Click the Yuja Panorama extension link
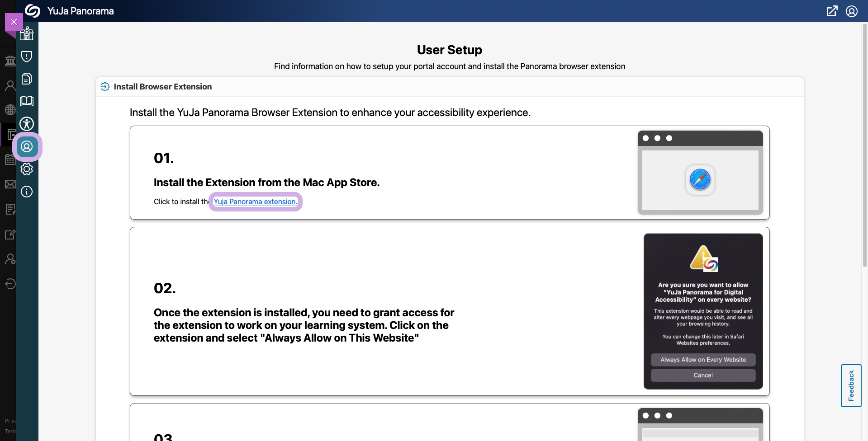This screenshot has height=441, width=868. tap(255, 202)
